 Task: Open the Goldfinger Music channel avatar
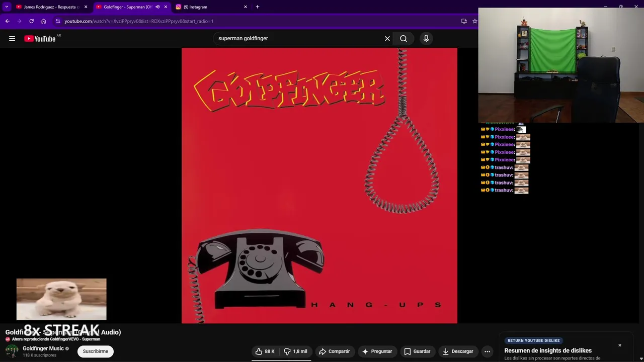tap(12, 351)
